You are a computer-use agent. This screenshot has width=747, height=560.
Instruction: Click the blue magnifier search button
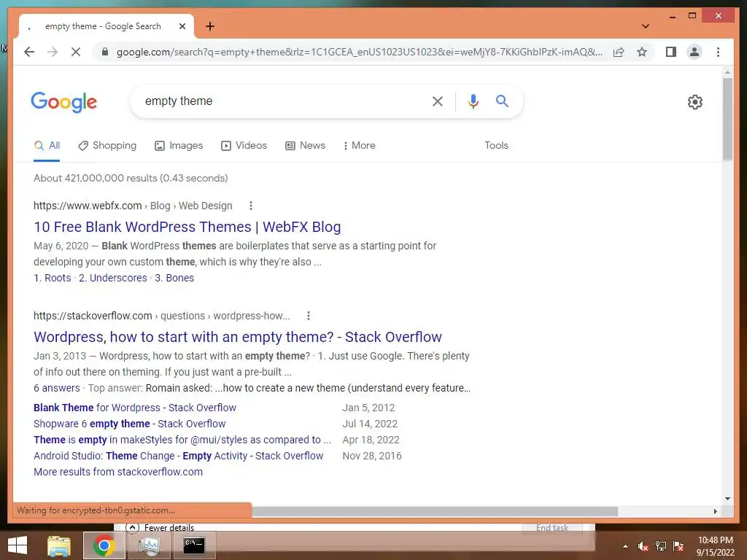point(502,101)
